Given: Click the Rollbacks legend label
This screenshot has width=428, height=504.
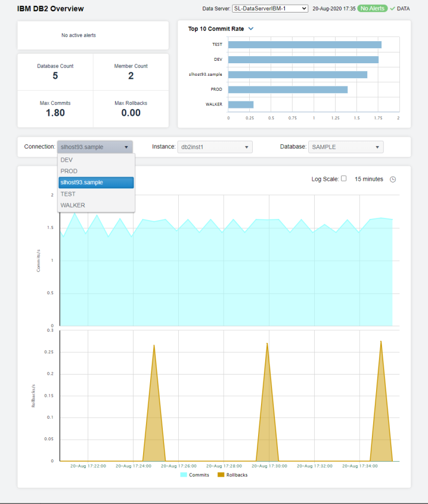Looking at the screenshot, I should click(237, 475).
